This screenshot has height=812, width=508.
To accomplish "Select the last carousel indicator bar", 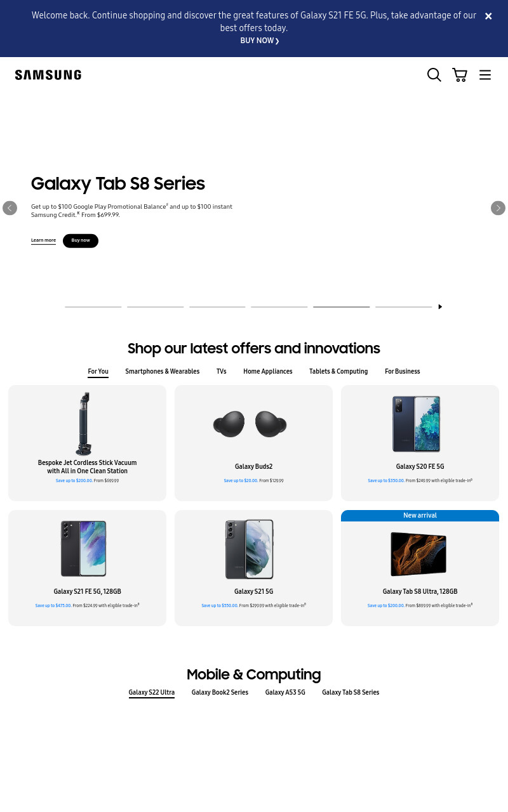I will 404,307.
